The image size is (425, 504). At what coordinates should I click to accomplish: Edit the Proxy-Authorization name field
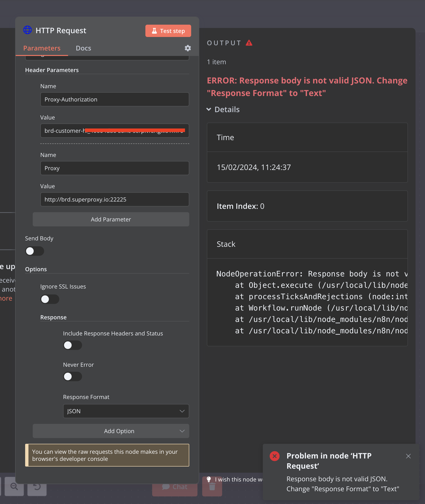[115, 100]
